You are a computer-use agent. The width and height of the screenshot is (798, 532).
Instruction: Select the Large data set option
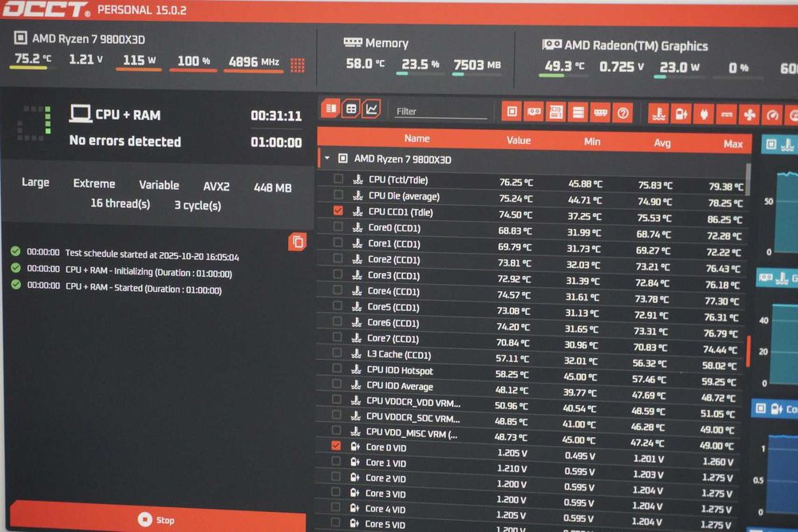pyautogui.click(x=35, y=182)
